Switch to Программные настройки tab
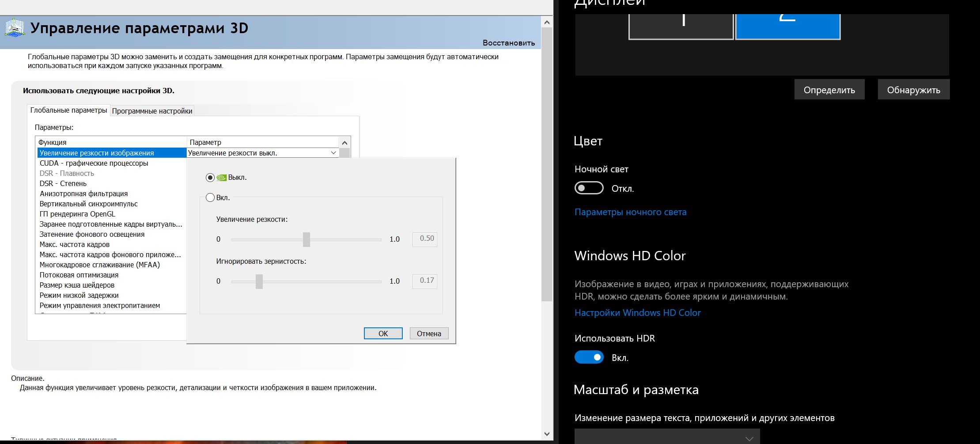 (x=152, y=111)
